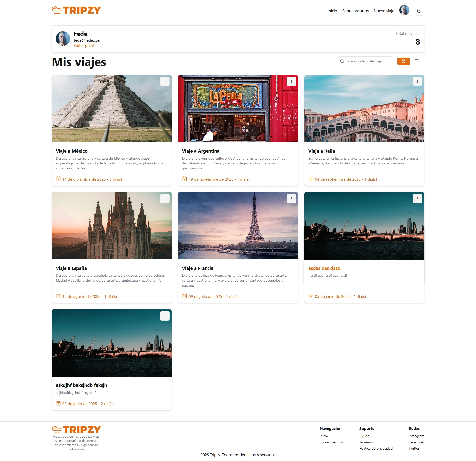Open options menu on askdjhf baksjhdb faksjh card
Image resolution: width=476 pixels, height=461 pixels.
click(x=165, y=316)
